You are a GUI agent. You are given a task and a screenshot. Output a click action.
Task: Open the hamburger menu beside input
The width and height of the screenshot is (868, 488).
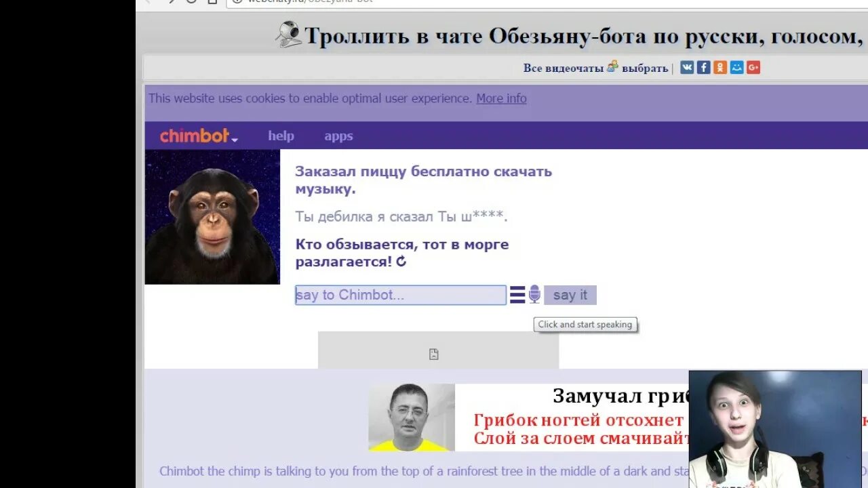pyautogui.click(x=517, y=295)
